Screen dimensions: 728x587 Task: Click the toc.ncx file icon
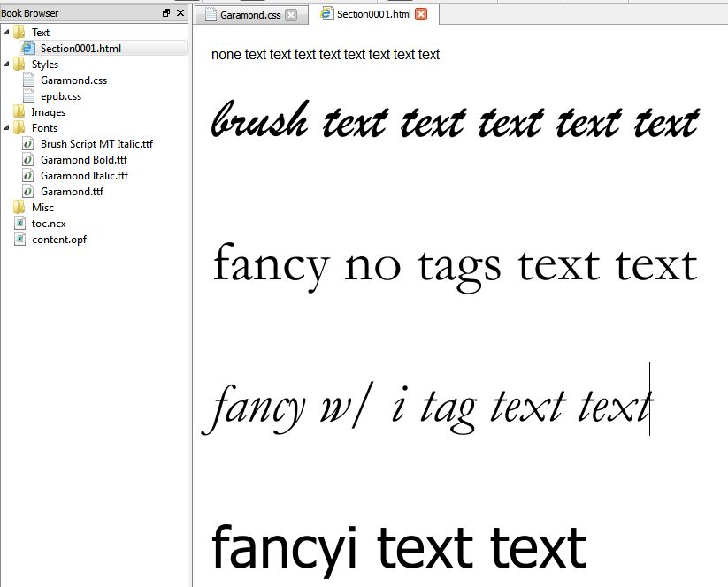[x=19, y=223]
